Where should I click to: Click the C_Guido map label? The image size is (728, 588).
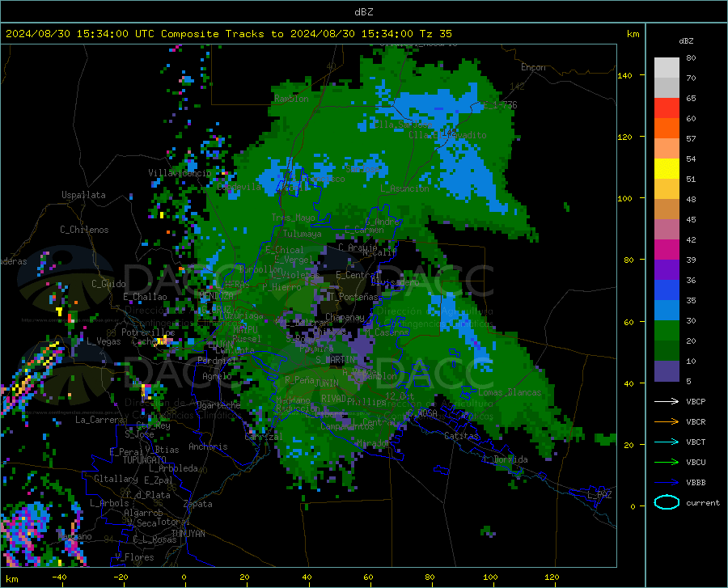click(x=108, y=284)
